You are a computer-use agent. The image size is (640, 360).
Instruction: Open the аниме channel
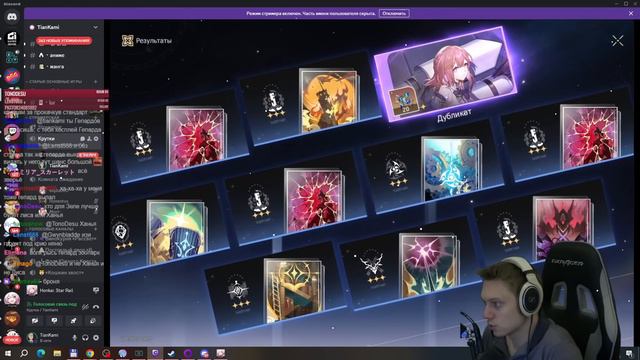pos(57,55)
